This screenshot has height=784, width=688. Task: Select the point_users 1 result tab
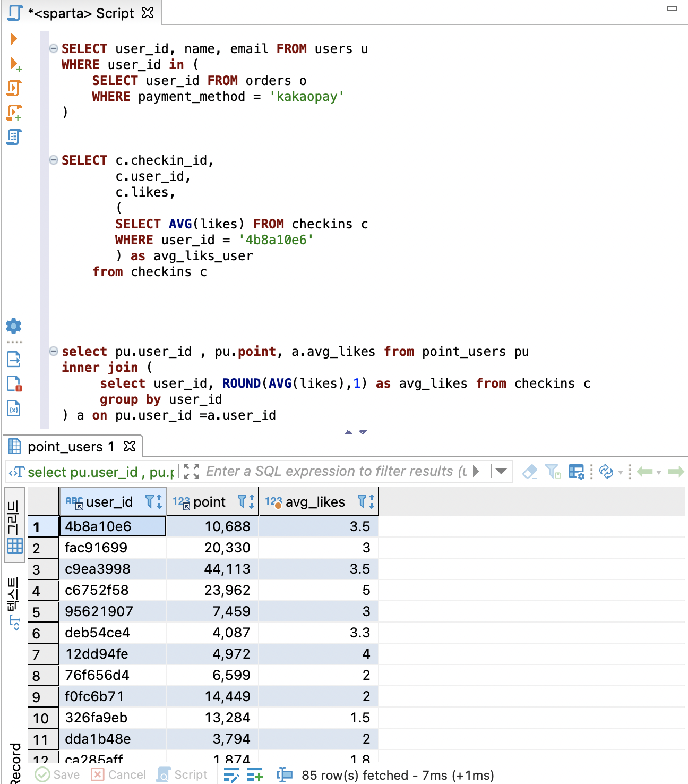tap(71, 447)
